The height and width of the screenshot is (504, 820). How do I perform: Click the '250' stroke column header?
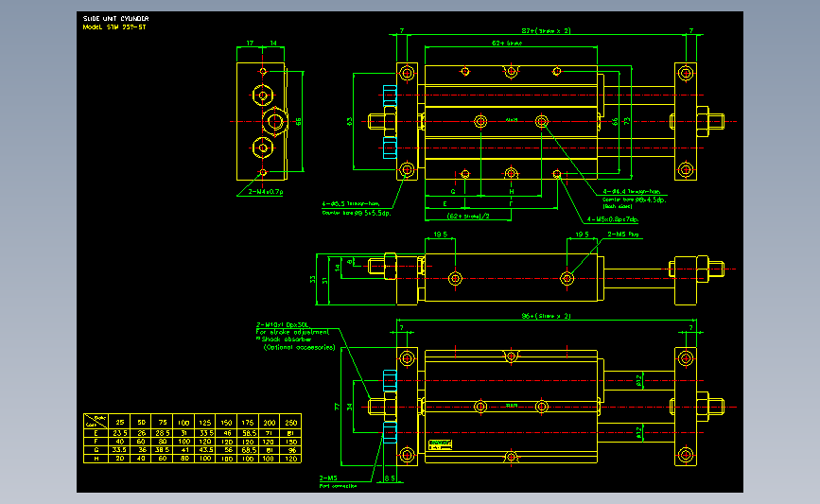tap(291, 423)
